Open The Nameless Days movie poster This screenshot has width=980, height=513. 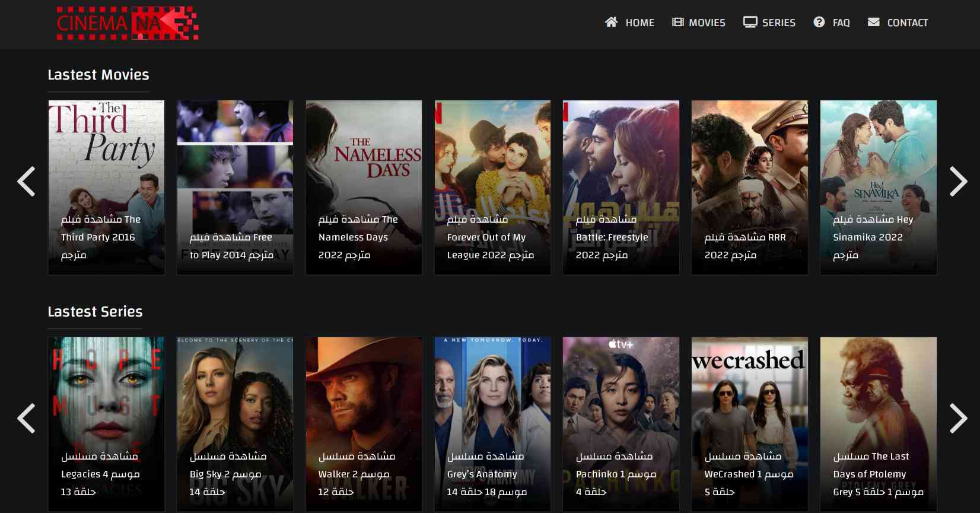(x=364, y=187)
